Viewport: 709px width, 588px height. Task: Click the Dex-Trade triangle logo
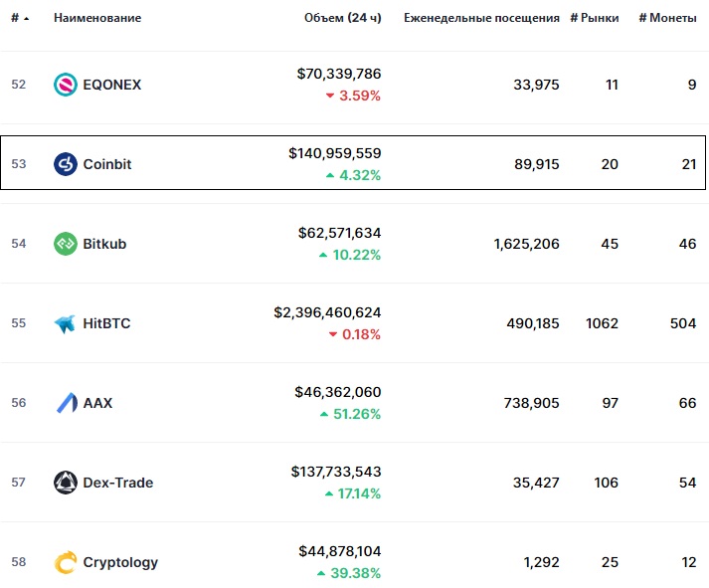tap(66, 483)
